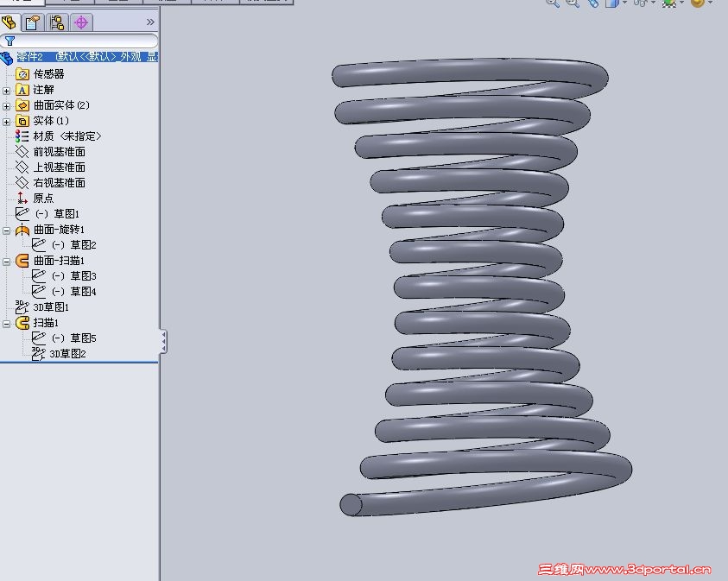Switch to the FeatureManager design tree tab
This screenshot has height=581, width=728.
point(9,22)
